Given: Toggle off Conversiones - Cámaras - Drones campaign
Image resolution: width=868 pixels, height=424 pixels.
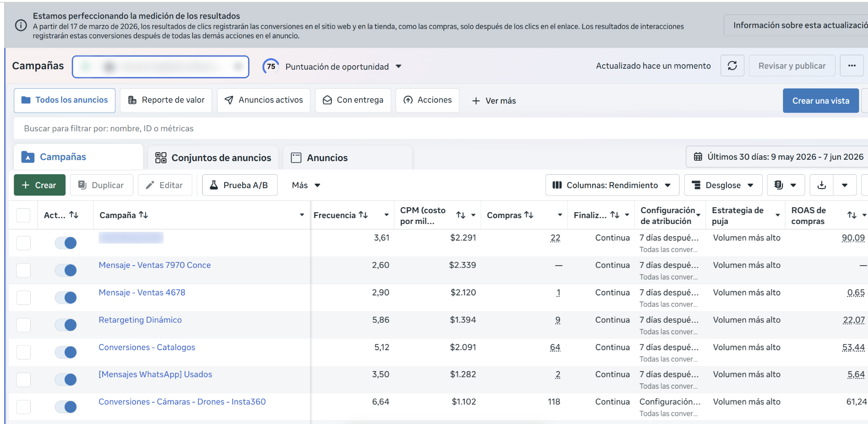Looking at the screenshot, I should [x=66, y=407].
